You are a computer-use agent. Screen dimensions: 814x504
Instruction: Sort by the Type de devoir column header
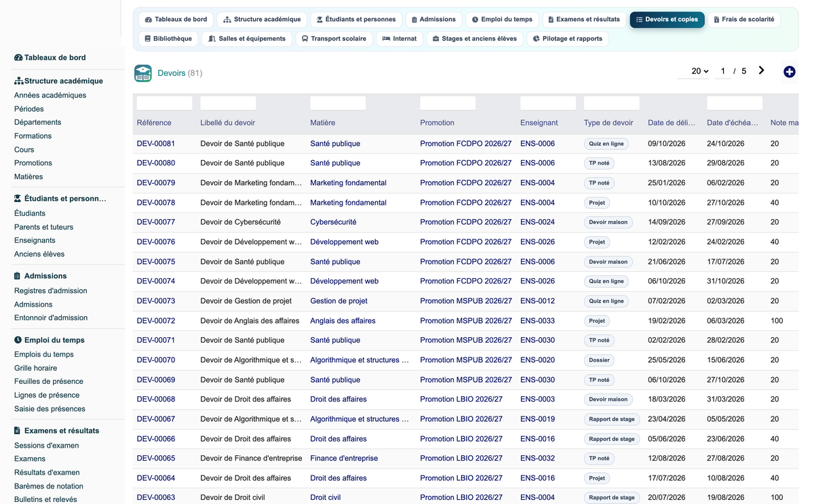click(x=608, y=123)
